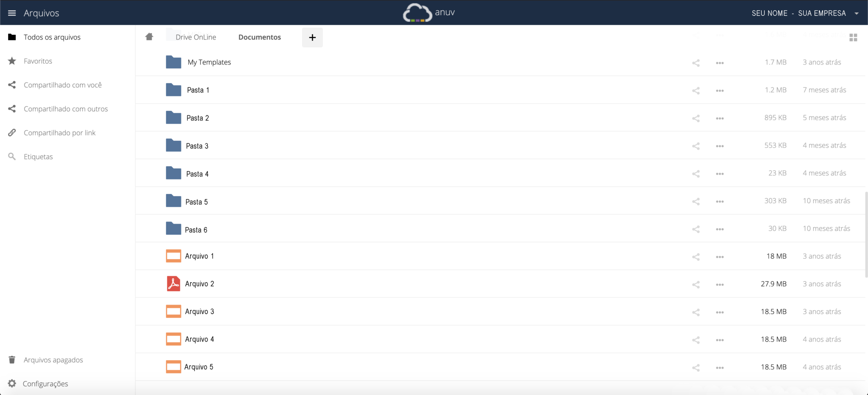The image size is (868, 395).
Task: Open more actions for Pasta 5
Action: (720, 202)
